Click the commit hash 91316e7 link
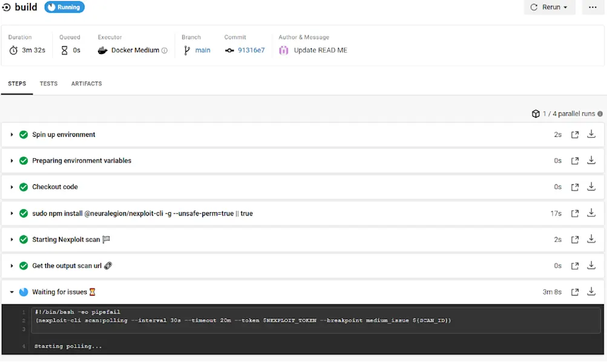Viewport: 607px width, 364px height. click(251, 50)
